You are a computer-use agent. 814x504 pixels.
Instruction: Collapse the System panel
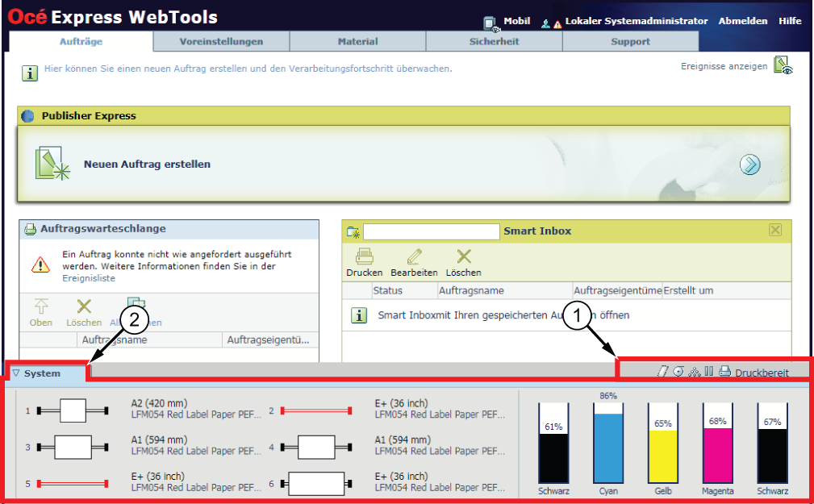tap(16, 373)
